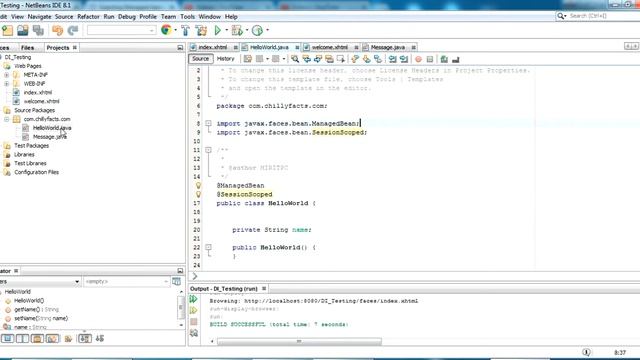Screen dimensions: 640x360
Task: Select setName(String name) in Navigator
Action: click(41, 318)
